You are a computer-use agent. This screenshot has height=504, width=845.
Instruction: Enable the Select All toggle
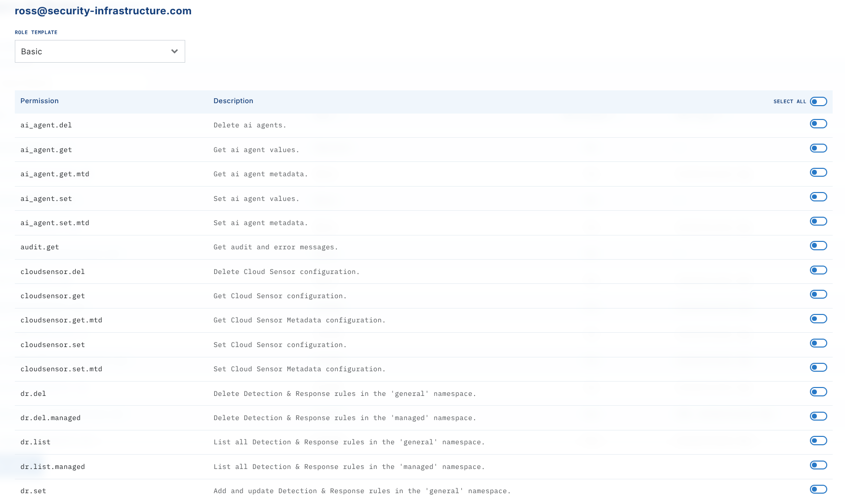point(818,102)
